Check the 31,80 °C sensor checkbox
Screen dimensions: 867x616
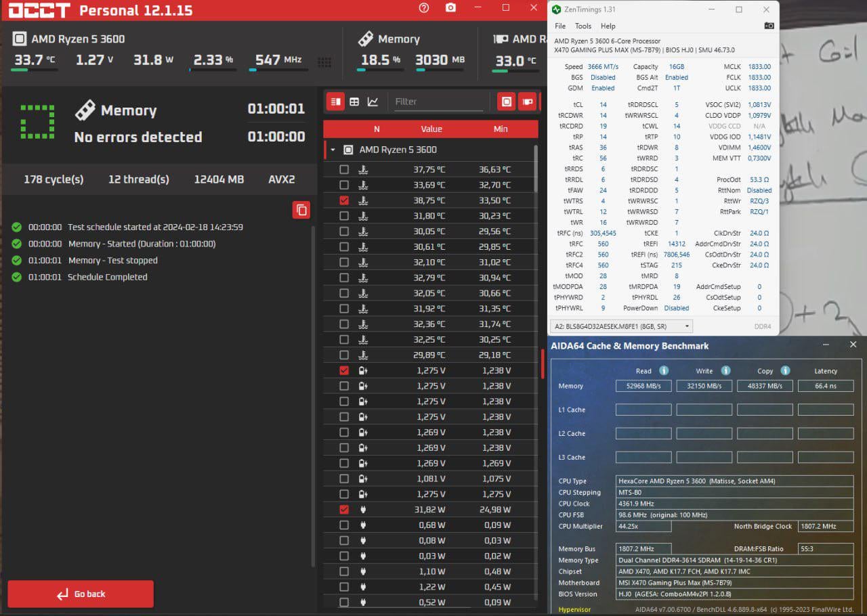tap(344, 216)
